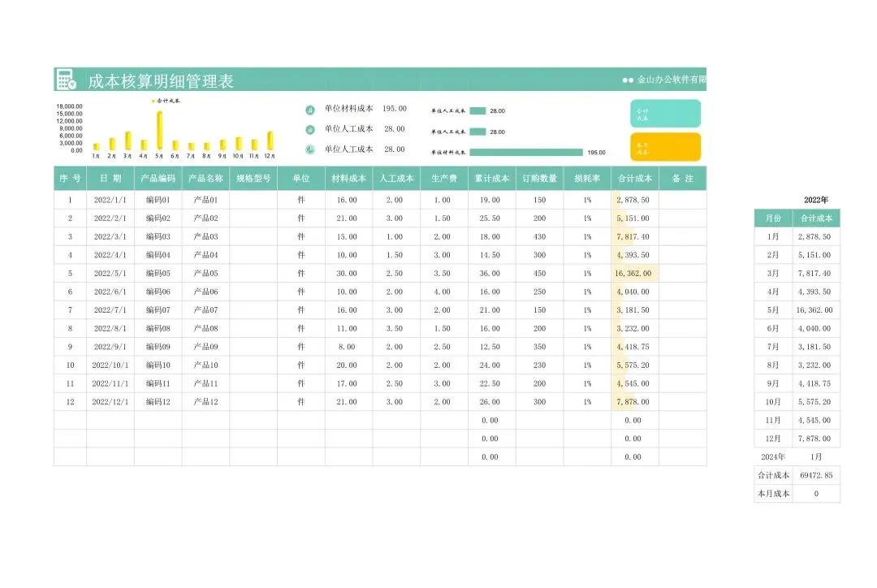Viewport: 877px width, 588px height.
Task: Click the date cell 2022/5/1
Action: coord(110,274)
